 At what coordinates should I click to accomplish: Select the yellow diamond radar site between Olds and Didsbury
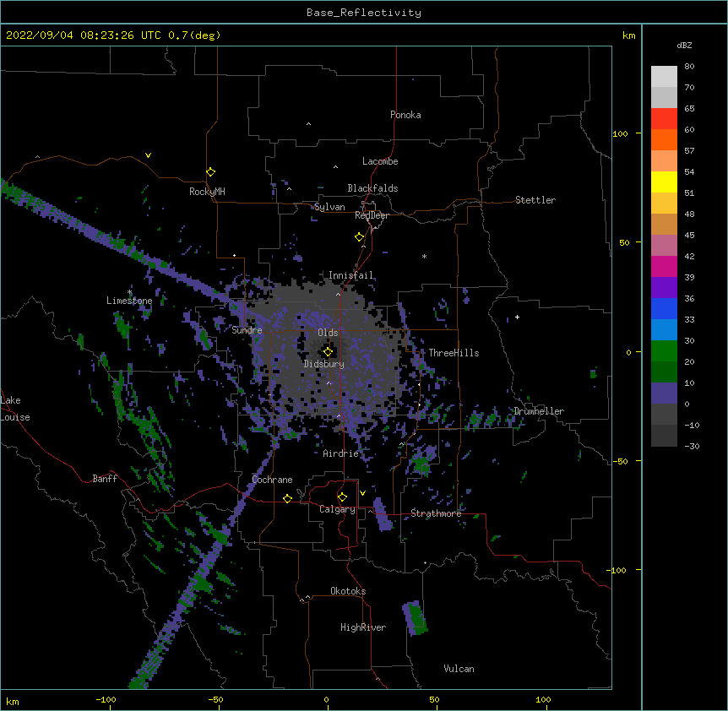[328, 352]
